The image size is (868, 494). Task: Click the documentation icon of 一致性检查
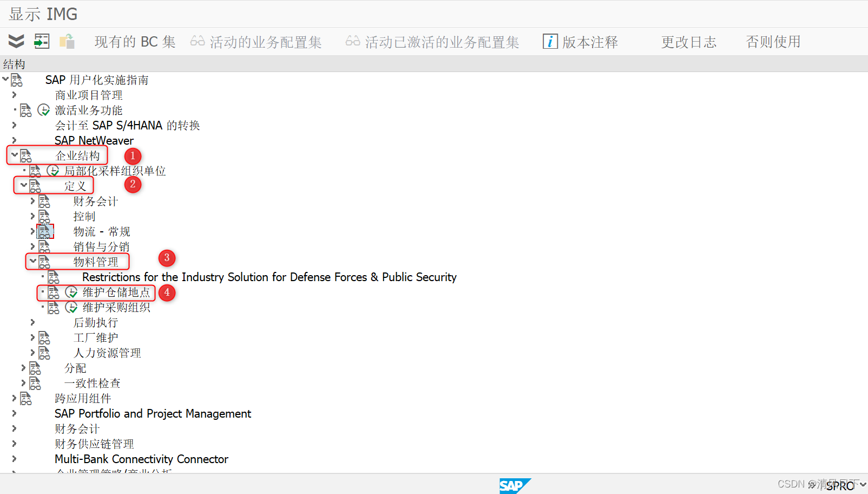point(35,383)
